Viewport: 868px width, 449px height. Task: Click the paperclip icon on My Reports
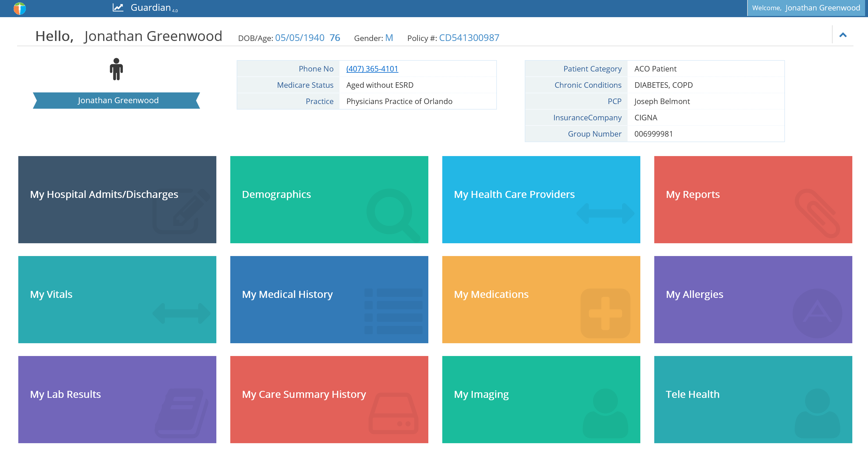[817, 213]
